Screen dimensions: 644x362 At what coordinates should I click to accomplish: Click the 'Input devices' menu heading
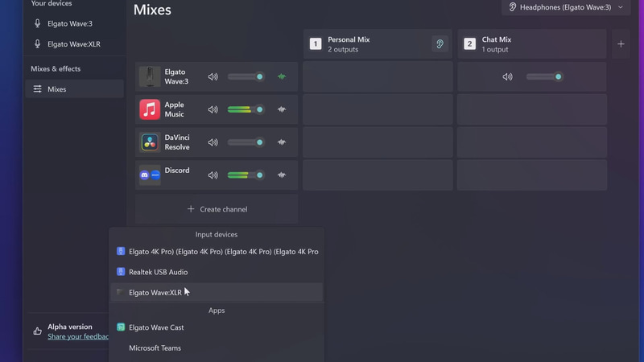pos(217,235)
